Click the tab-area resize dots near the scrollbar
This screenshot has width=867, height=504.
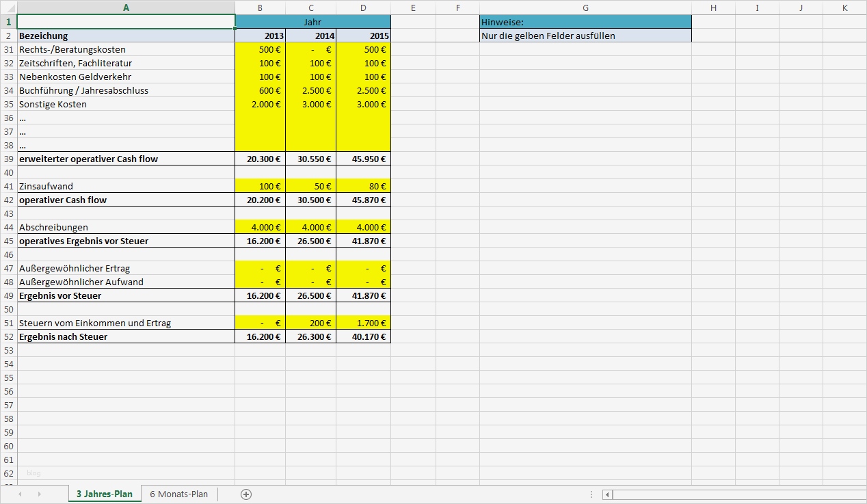[591, 494]
